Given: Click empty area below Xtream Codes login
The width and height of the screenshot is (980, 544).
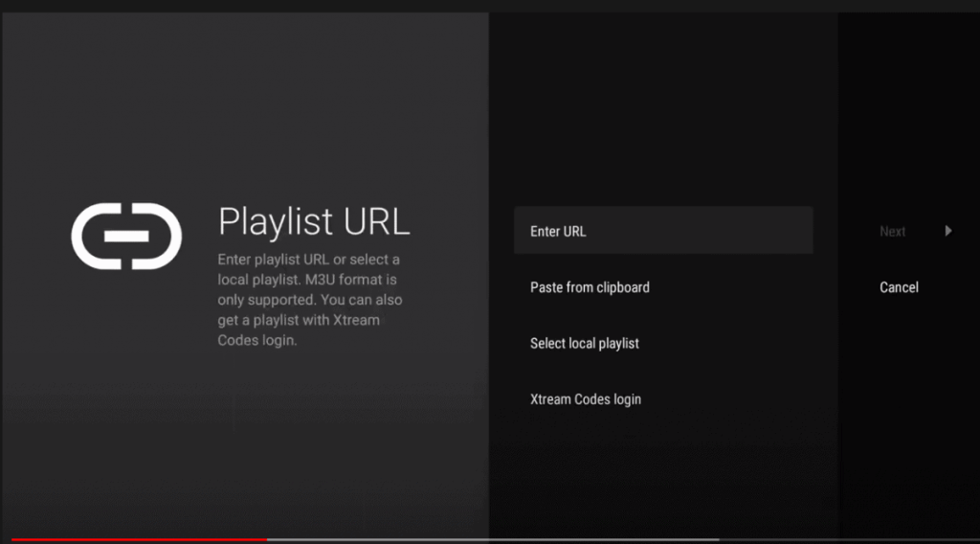Looking at the screenshot, I should coord(662,469).
